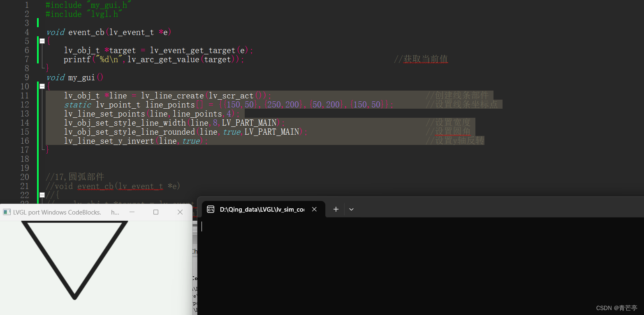Click the comment //获取当前值

[x=421, y=59]
